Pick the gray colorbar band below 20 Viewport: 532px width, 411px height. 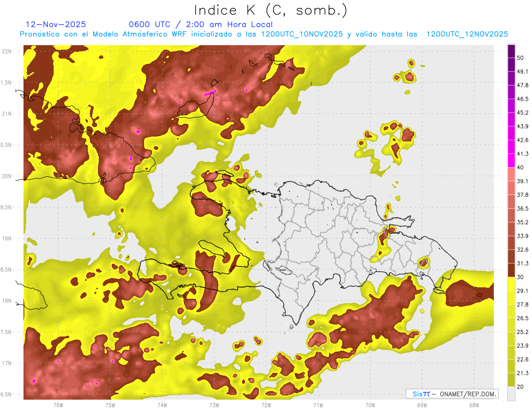[511, 394]
